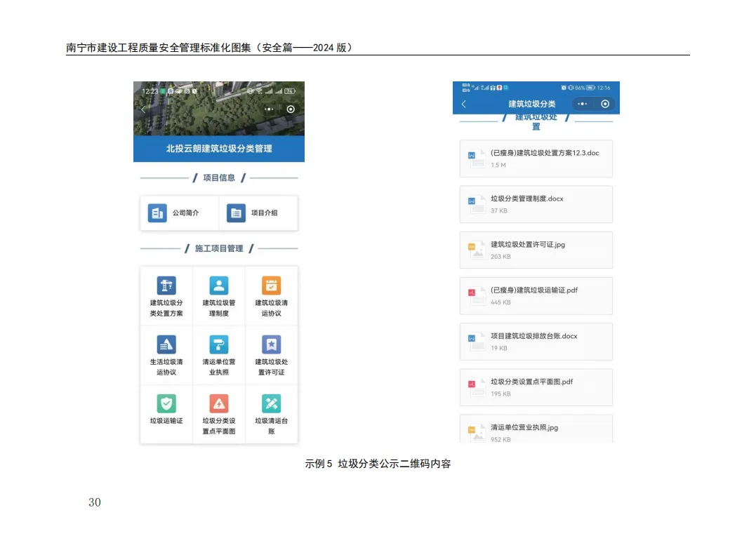This screenshot has height=557, width=756.
Task: Go back from 建筑垃圾分类 page
Action: coord(464,104)
